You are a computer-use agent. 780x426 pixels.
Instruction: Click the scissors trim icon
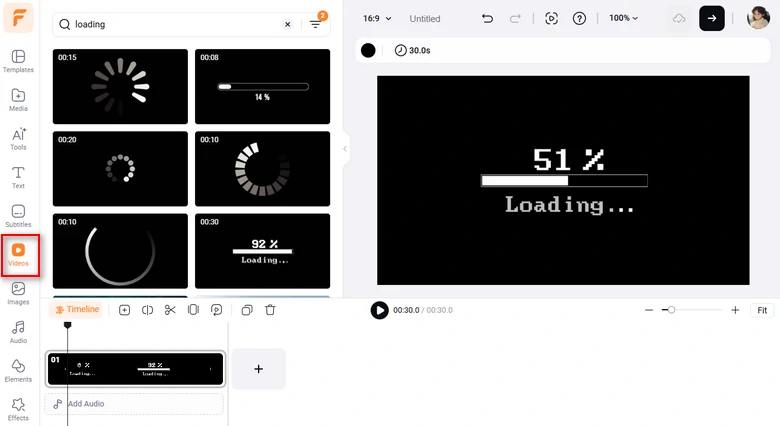[170, 310]
